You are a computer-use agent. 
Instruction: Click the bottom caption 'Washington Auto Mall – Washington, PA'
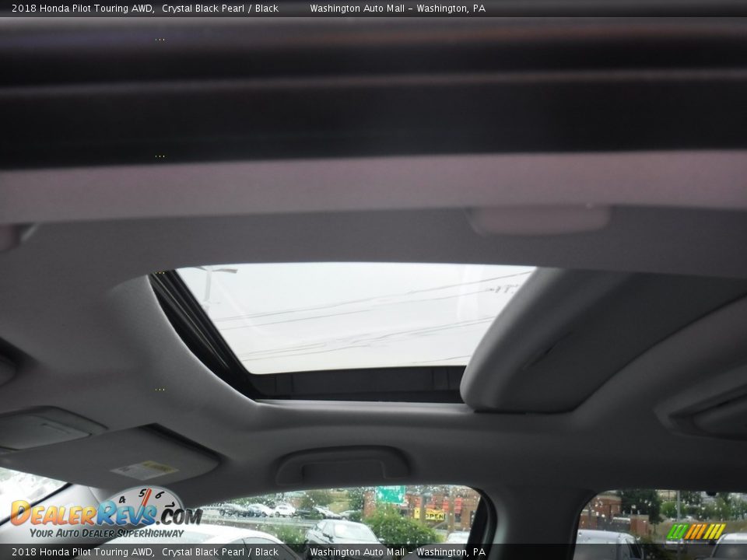pyautogui.click(x=398, y=552)
